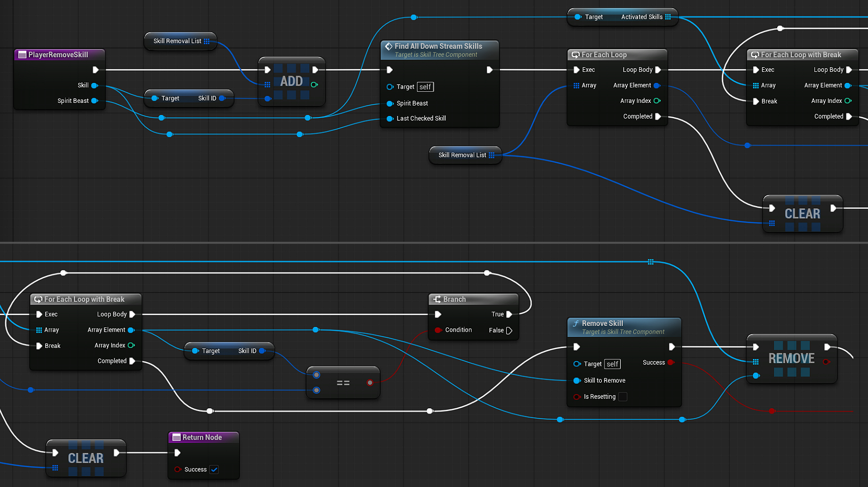Click Branch Condition input pin
This screenshot has width=868, height=487.
click(x=438, y=330)
